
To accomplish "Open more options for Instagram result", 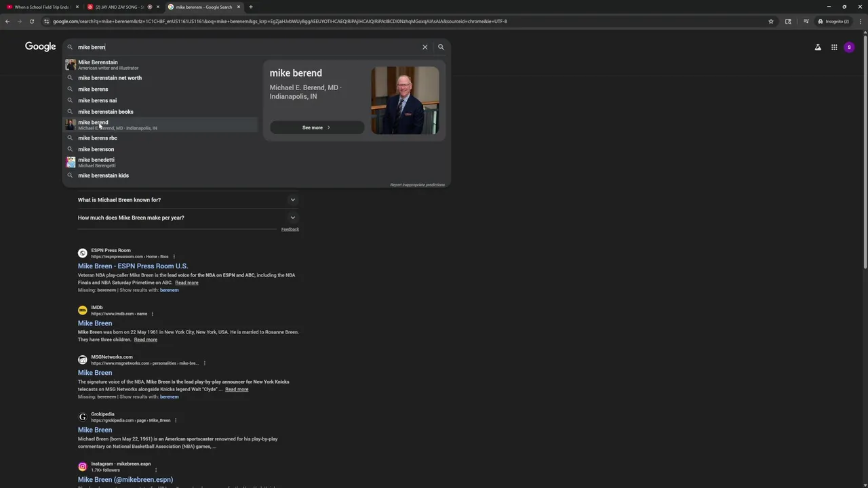I will (156, 470).
